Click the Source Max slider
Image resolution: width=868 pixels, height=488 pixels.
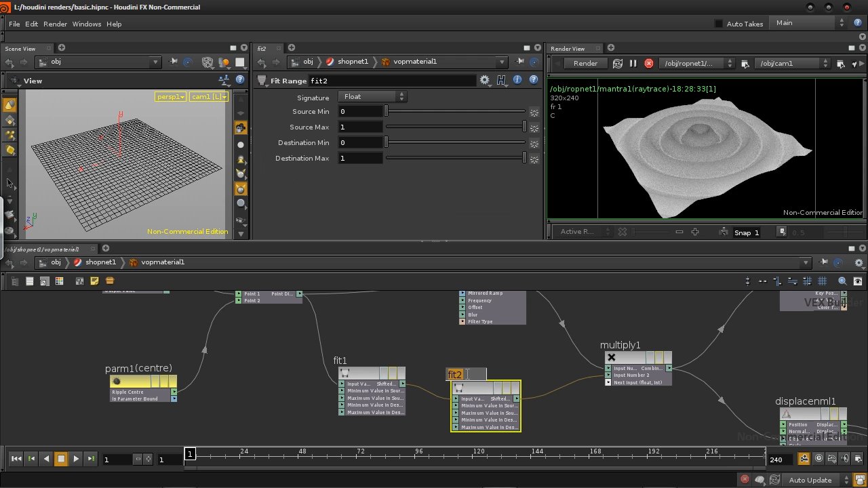coord(454,127)
